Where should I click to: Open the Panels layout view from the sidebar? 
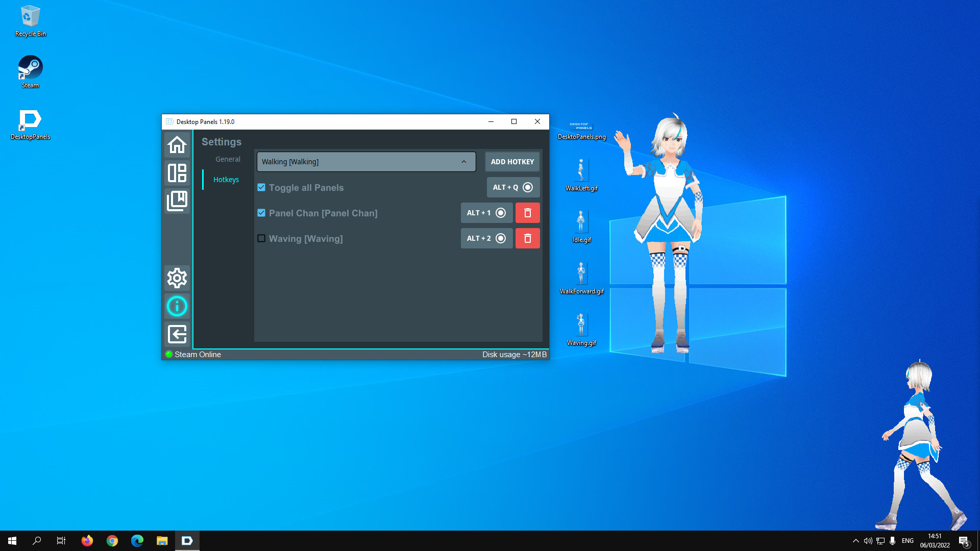pyautogui.click(x=177, y=173)
